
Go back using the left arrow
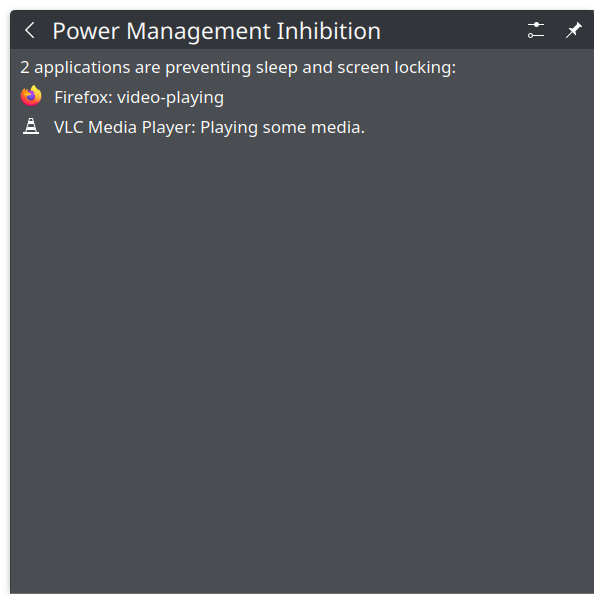point(30,30)
